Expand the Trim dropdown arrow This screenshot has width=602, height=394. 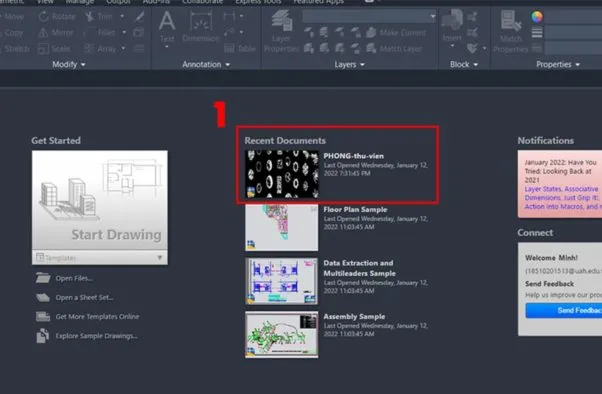[122, 16]
